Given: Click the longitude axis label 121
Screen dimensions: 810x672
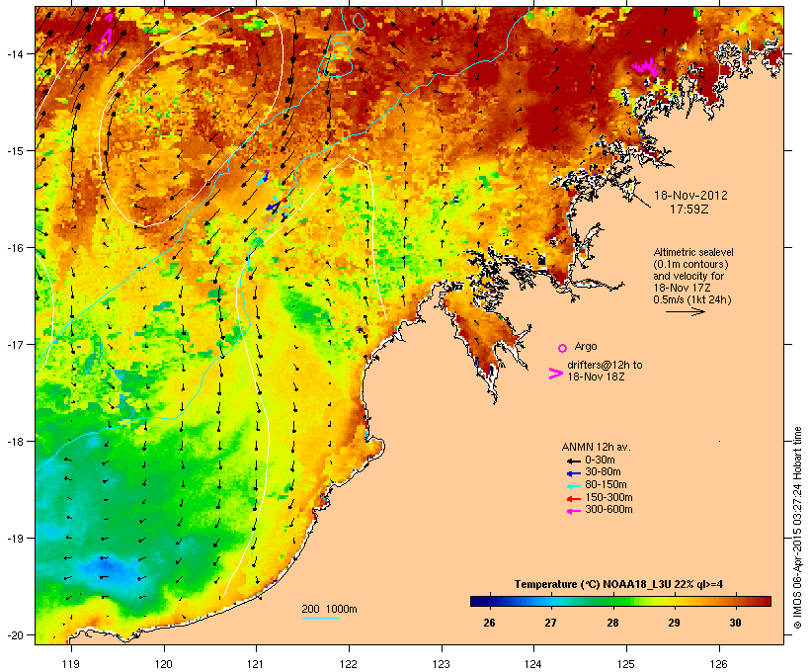Looking at the screenshot, I should point(256,664).
